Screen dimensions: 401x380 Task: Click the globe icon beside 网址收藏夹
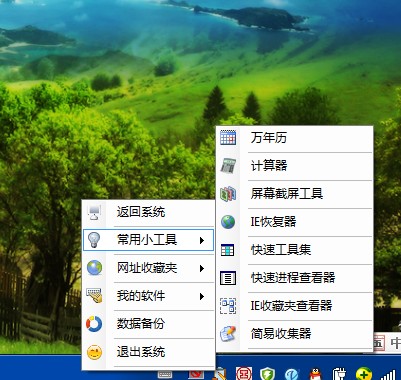click(94, 268)
